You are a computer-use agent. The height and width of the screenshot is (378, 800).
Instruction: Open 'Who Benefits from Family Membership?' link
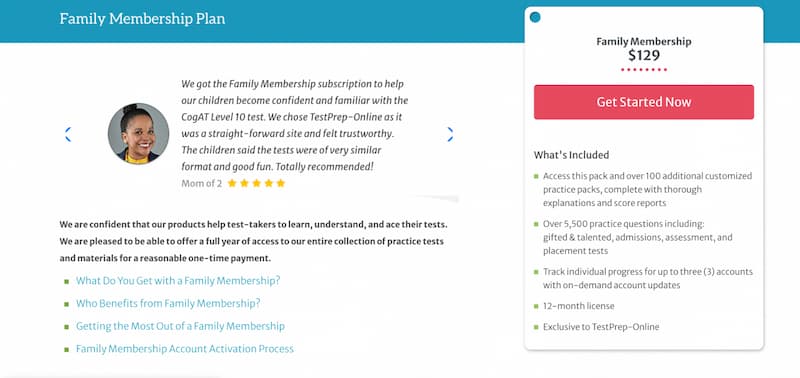click(x=168, y=304)
